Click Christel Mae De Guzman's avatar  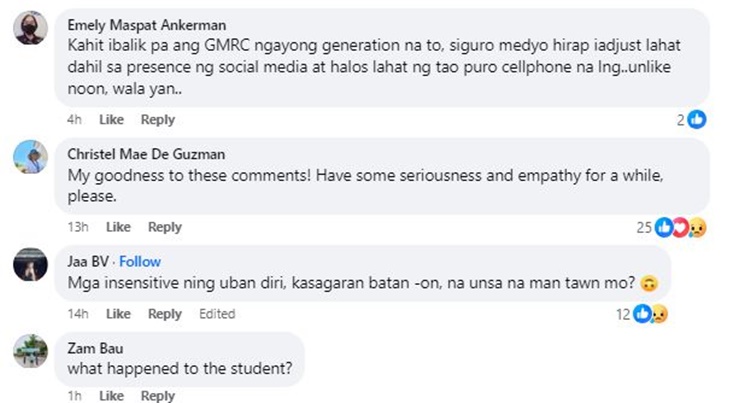point(31,157)
